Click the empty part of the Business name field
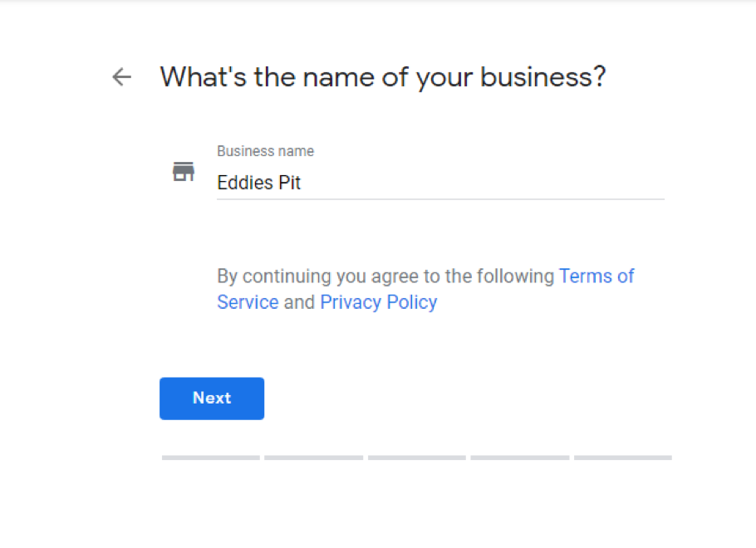 [x=498, y=183]
